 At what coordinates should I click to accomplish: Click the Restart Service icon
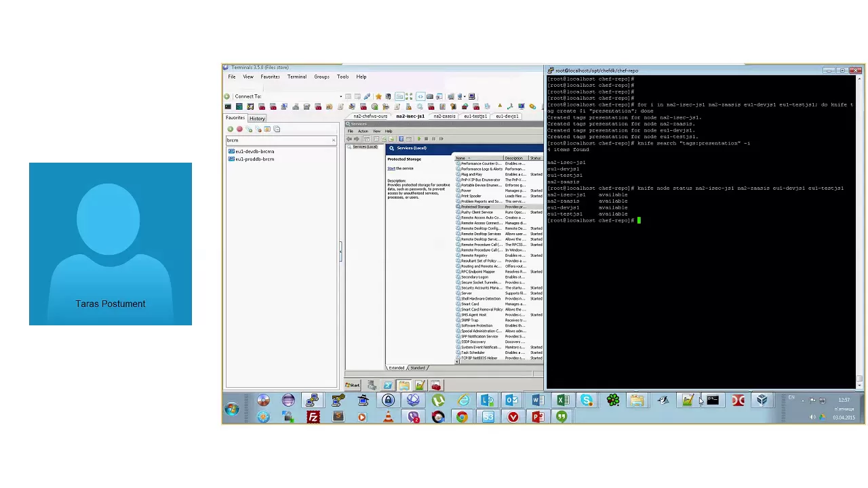click(441, 139)
